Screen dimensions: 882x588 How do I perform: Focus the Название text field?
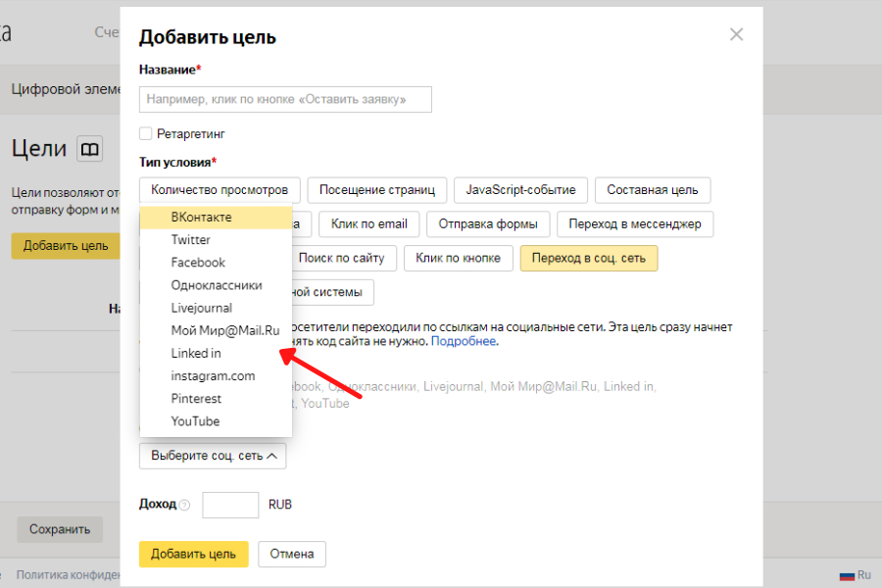tap(285, 99)
